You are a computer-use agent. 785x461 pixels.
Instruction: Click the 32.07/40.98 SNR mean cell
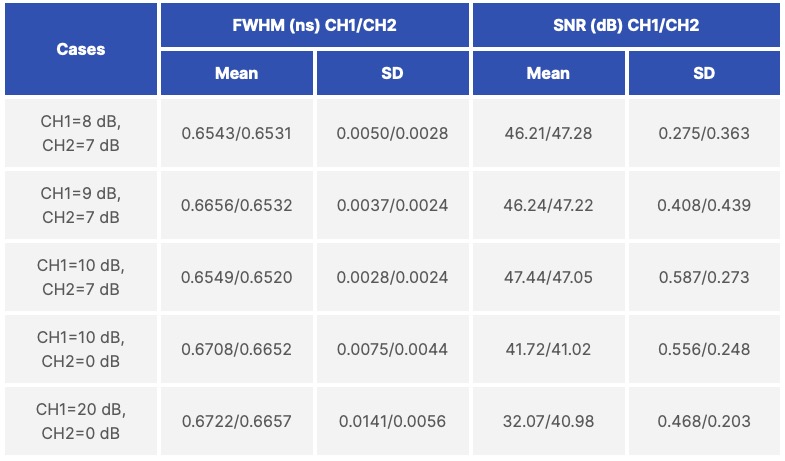(x=548, y=421)
